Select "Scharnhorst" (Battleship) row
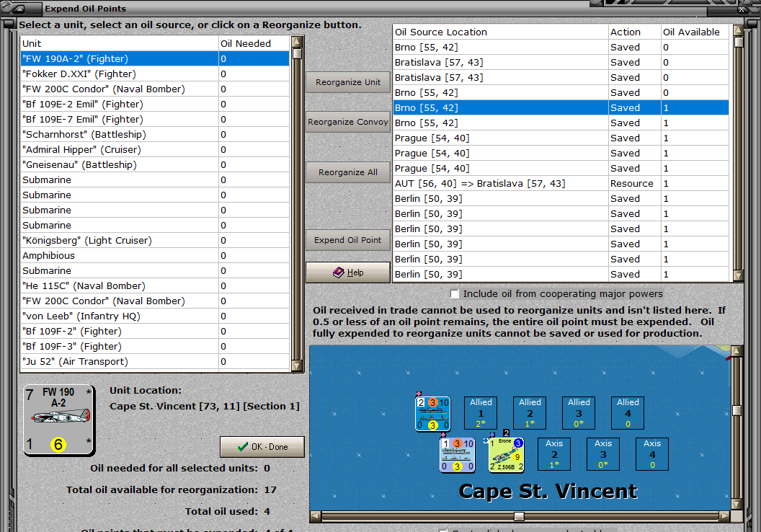Screen dimensions: 761x532 pos(155,135)
